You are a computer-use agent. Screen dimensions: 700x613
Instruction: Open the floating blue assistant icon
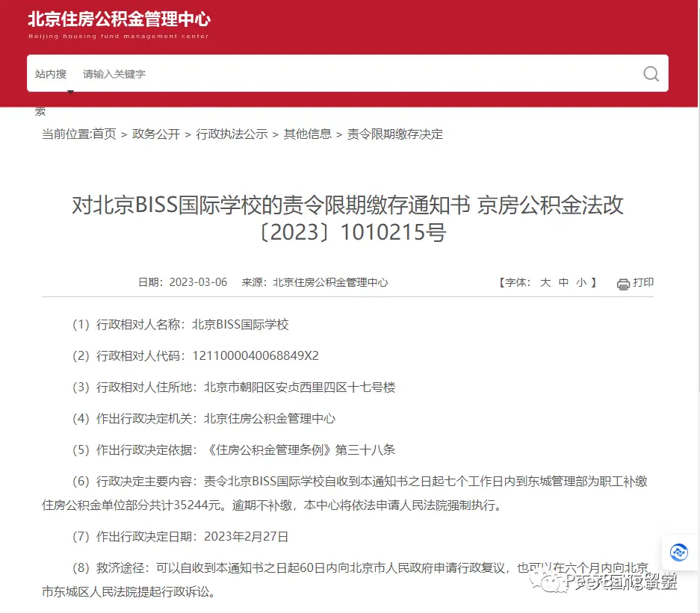point(678,553)
